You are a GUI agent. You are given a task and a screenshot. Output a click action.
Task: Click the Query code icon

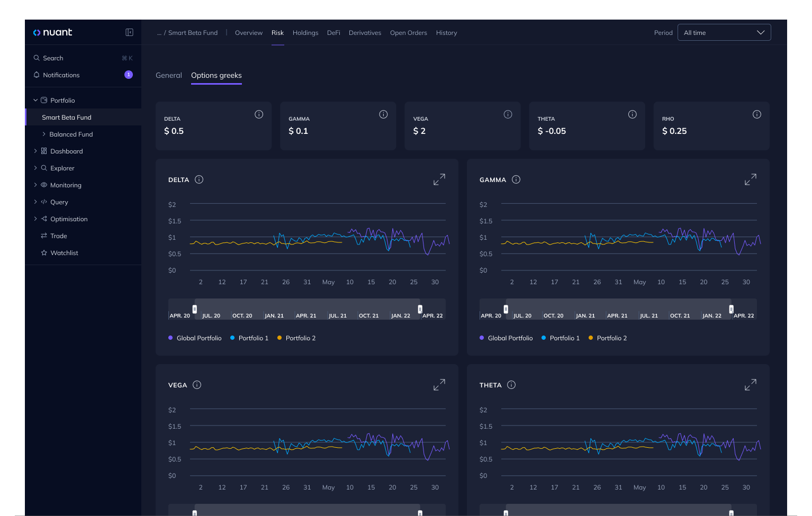44,202
